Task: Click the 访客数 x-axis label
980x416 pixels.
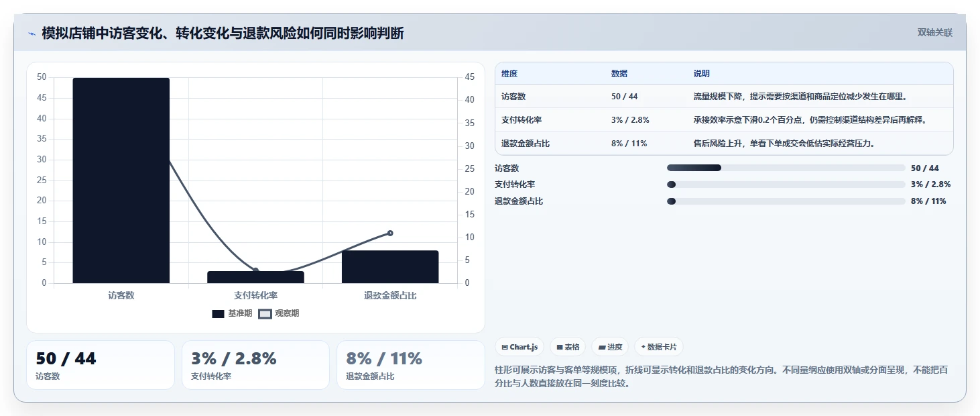Action: (x=121, y=295)
